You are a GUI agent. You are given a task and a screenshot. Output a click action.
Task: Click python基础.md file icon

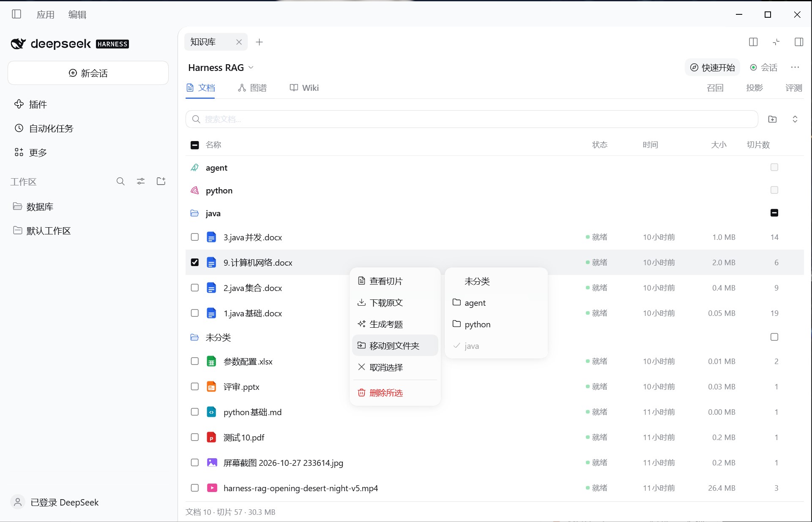pos(211,412)
